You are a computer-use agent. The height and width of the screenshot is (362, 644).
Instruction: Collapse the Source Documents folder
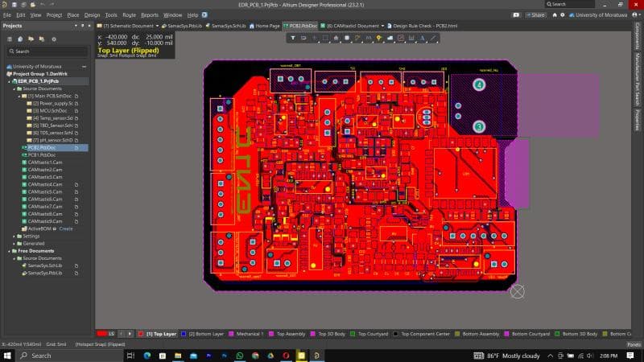(14, 88)
